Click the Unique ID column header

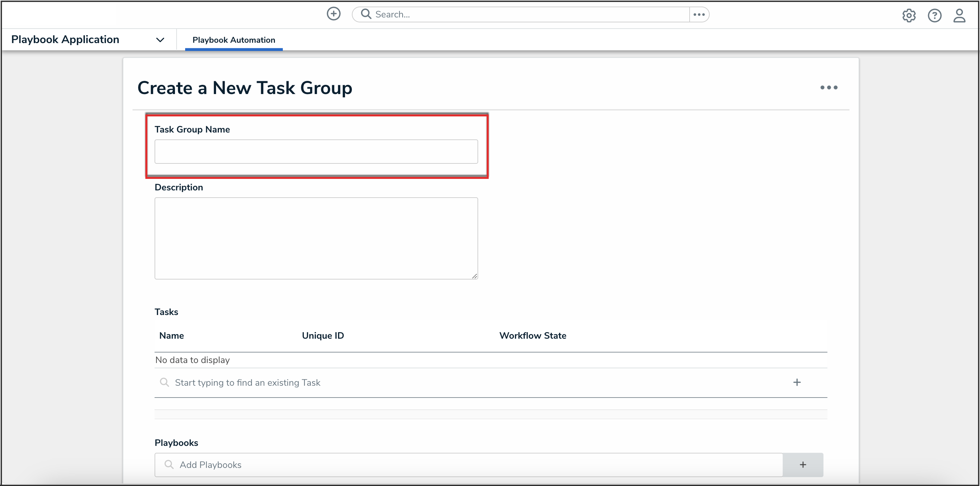[x=323, y=335]
